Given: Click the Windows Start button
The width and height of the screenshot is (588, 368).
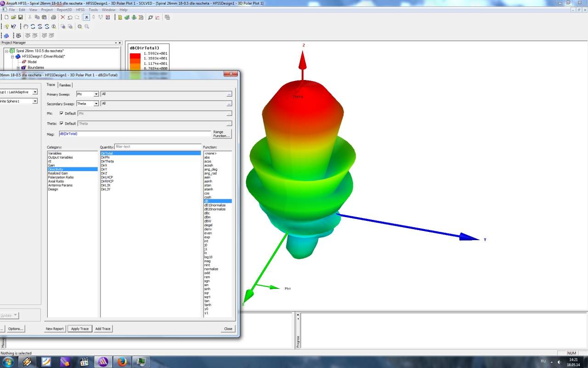Looking at the screenshot, I should [x=8, y=362].
